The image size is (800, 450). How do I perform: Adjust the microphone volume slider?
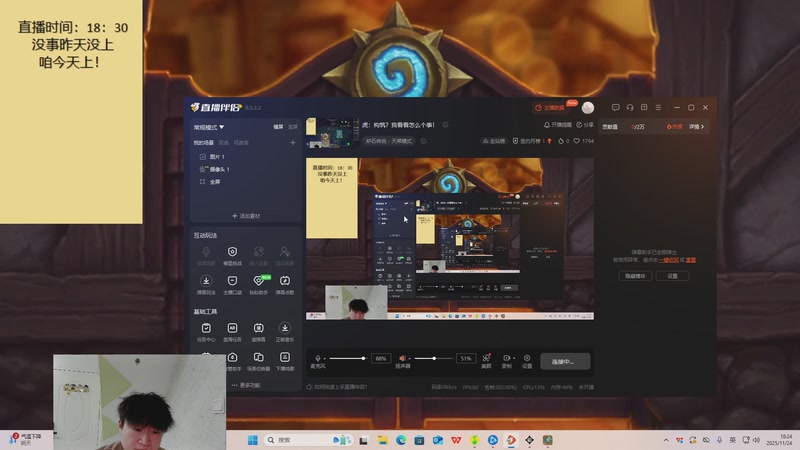pyautogui.click(x=347, y=359)
